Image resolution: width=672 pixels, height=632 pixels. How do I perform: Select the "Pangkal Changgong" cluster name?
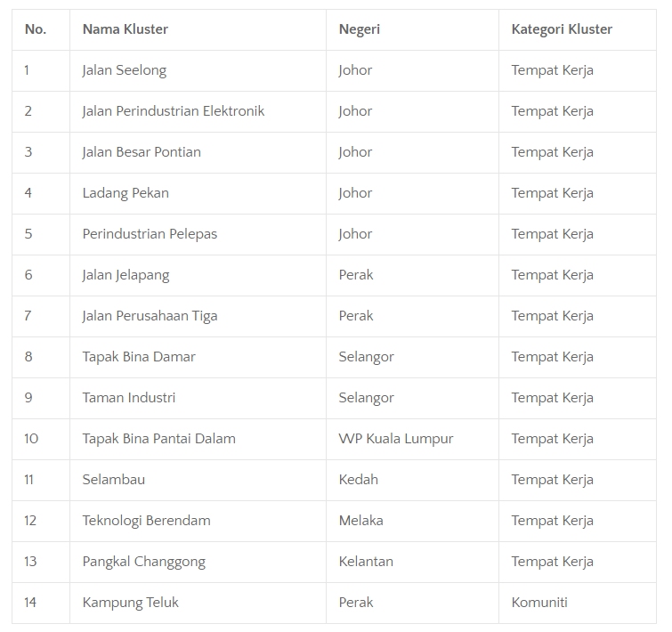coord(143,562)
